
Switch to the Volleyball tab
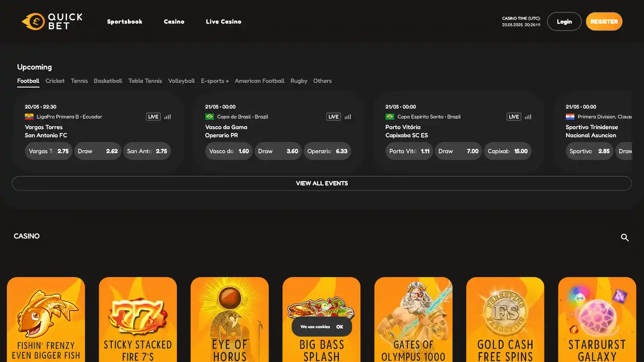coord(182,81)
